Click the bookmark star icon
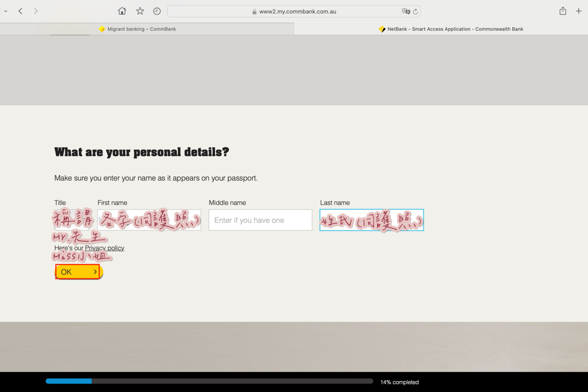588x392 pixels. tap(140, 11)
